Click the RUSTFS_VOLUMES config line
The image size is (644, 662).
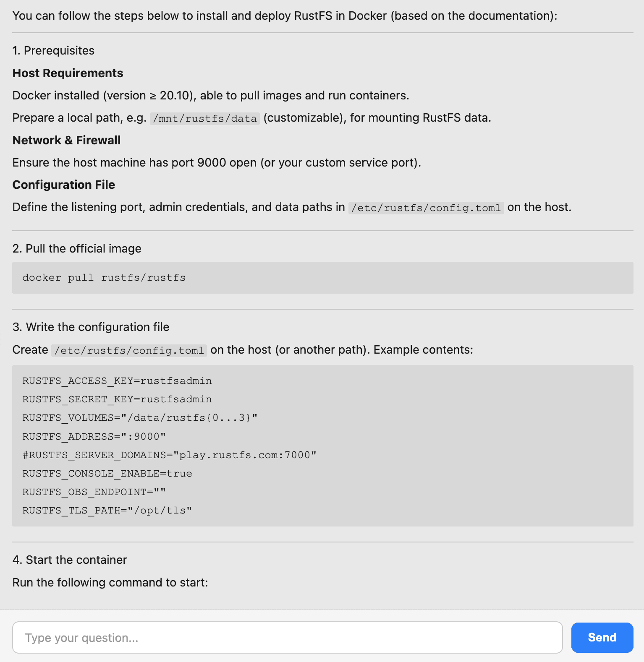click(x=139, y=418)
